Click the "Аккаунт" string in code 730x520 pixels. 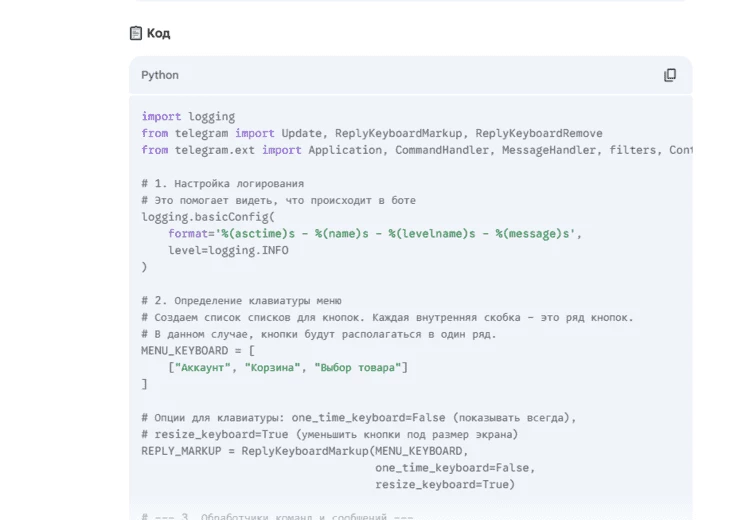201,367
